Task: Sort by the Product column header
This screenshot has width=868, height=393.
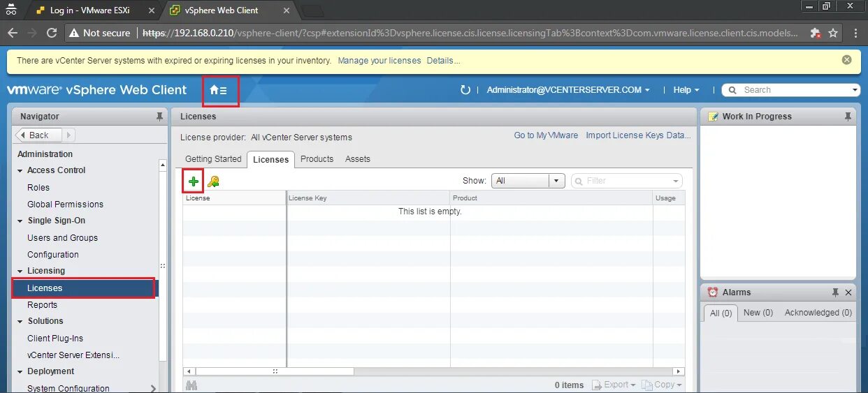Action: coord(551,198)
